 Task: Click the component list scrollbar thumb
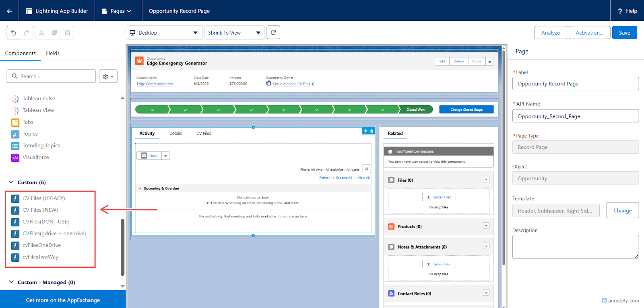(122, 248)
